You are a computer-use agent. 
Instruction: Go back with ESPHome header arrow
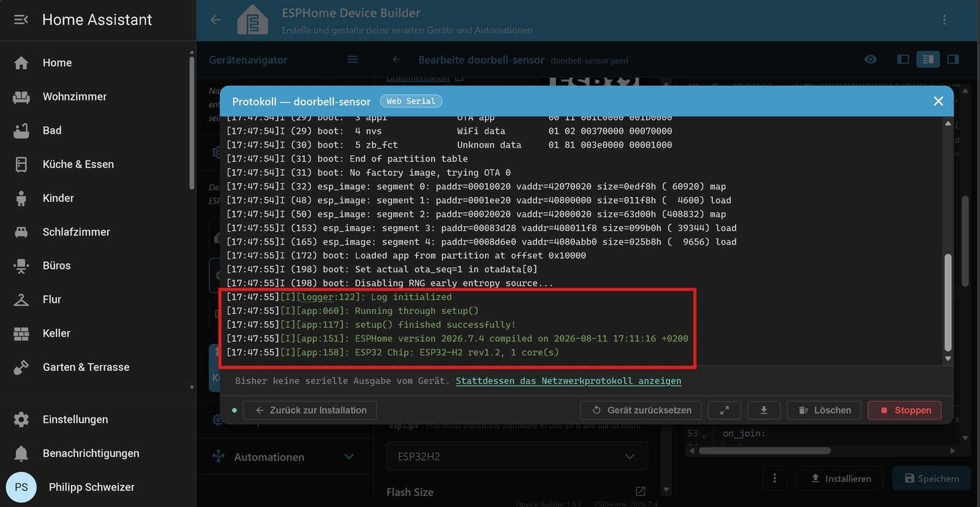[216, 20]
